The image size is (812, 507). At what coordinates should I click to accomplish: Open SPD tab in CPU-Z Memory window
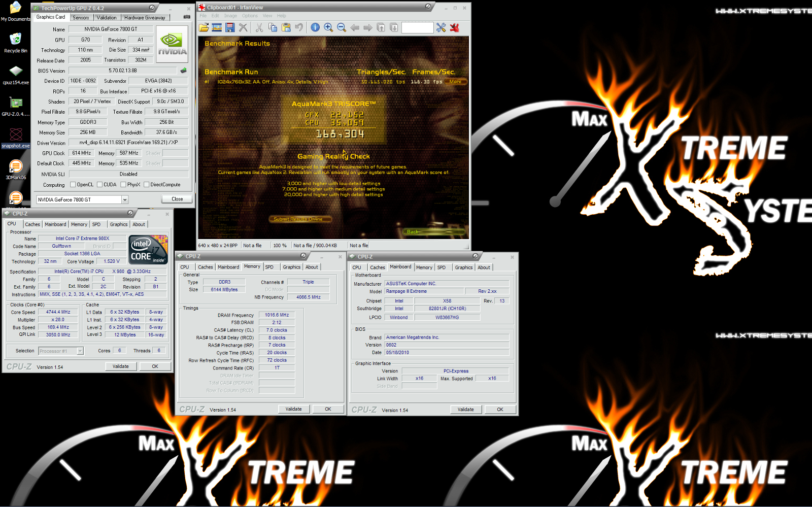click(269, 267)
